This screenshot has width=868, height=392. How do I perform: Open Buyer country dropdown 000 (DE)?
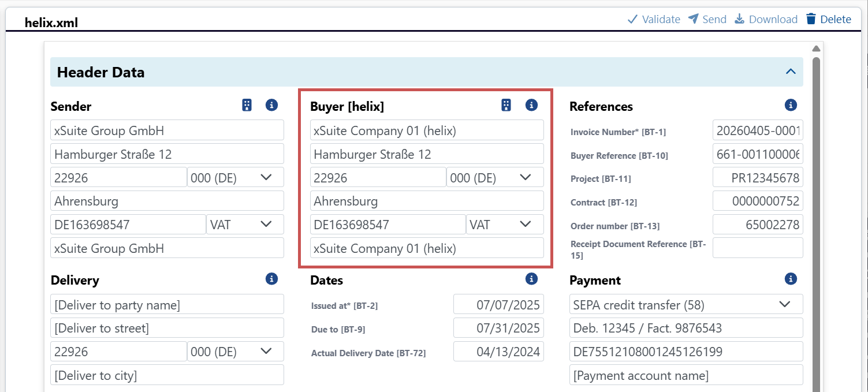tap(495, 177)
